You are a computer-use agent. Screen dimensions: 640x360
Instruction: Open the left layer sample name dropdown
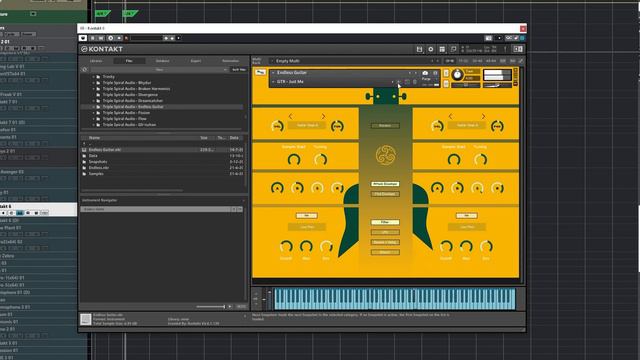pyautogui.click(x=307, y=125)
